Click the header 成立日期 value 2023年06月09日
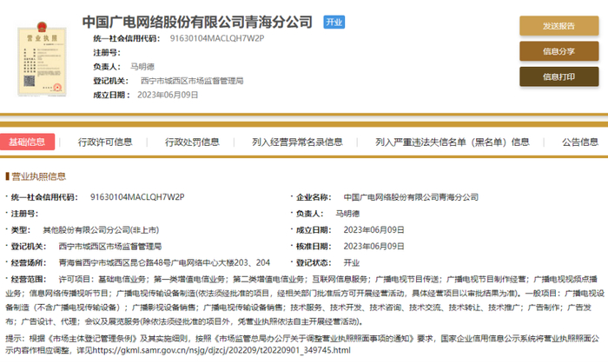 168,95
